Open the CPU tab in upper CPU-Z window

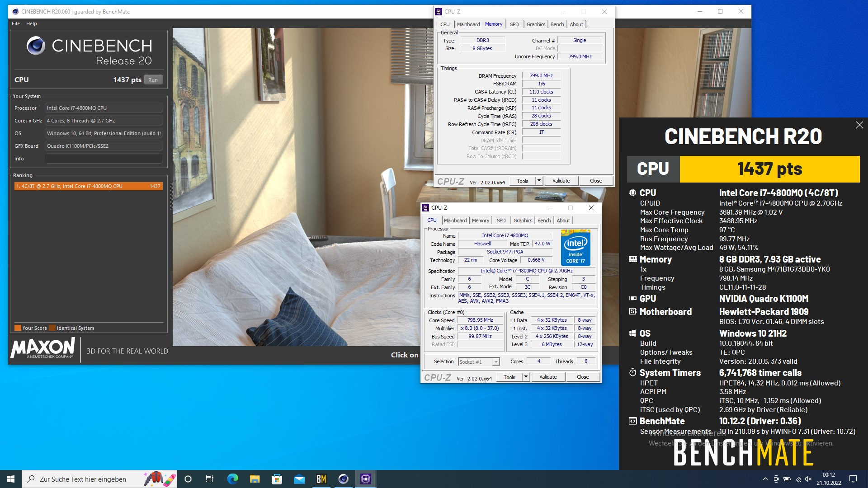tap(445, 24)
